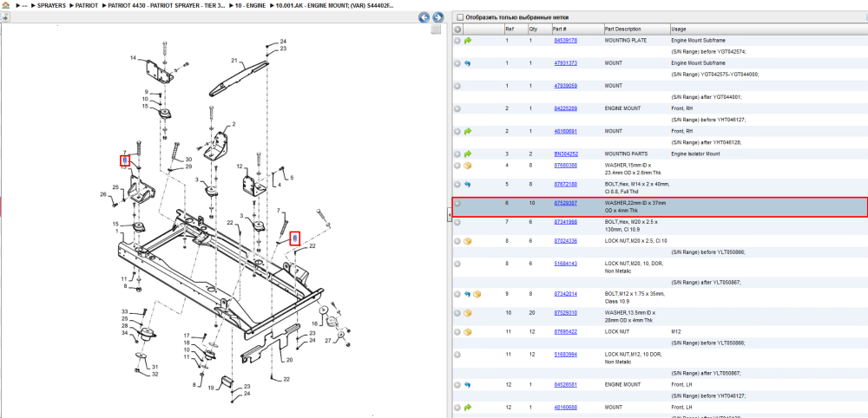The image size is (868, 418).
Task: Toggle the 'Отобразить только выбранные метки' checkbox
Action: [x=459, y=17]
